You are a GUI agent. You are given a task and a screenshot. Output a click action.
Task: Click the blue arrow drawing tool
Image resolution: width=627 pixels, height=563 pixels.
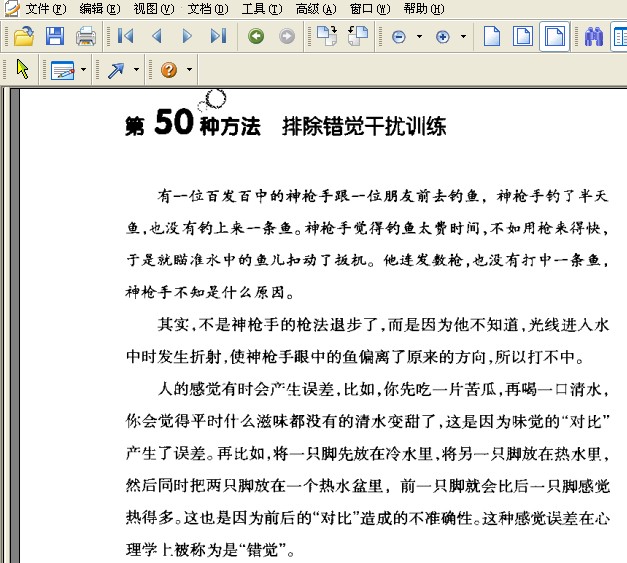(x=116, y=70)
